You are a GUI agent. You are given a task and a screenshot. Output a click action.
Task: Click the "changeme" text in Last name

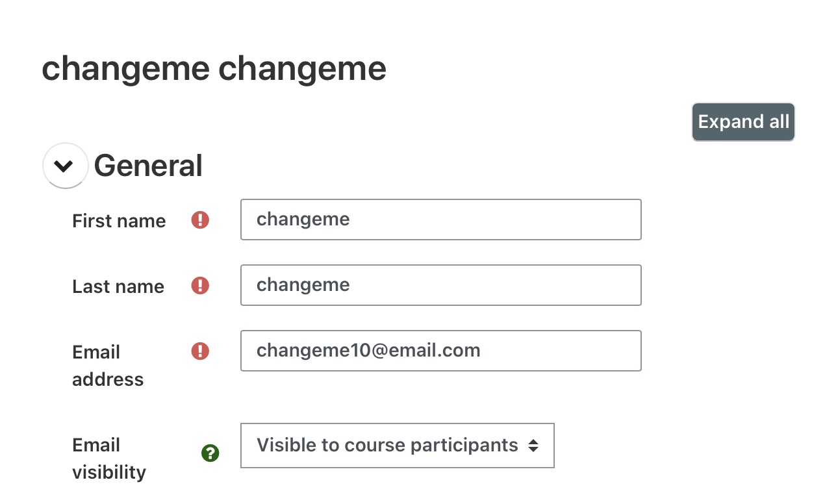pyautogui.click(x=303, y=285)
